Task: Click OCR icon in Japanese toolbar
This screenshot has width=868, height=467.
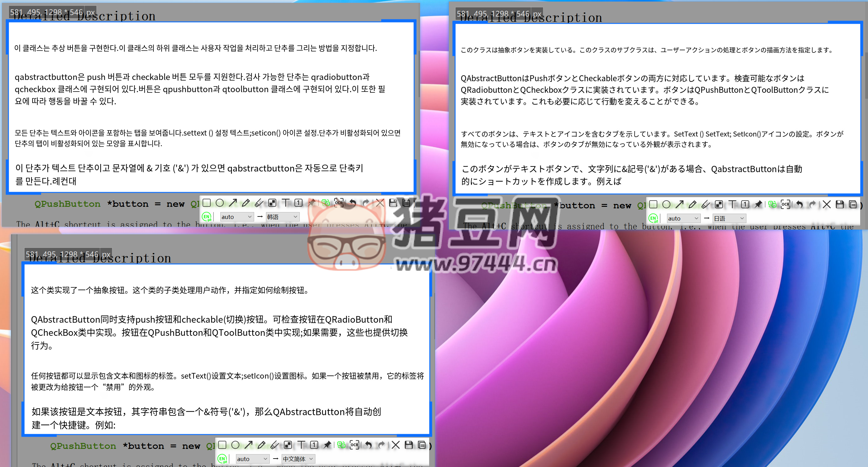Action: 785,204
